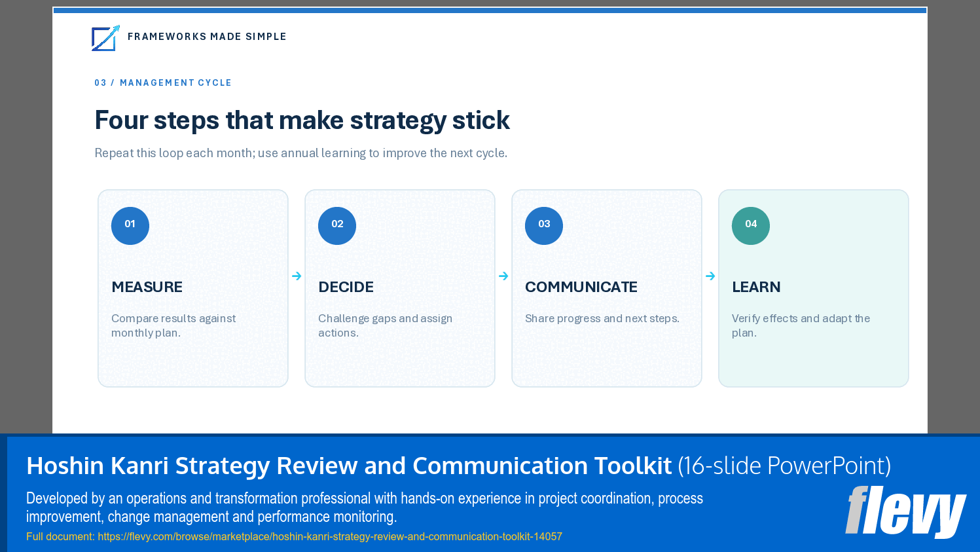Image resolution: width=980 pixels, height=552 pixels.
Task: Click the "FRAMEWORKS MADE SIMPLE" brand text
Action: pos(207,37)
